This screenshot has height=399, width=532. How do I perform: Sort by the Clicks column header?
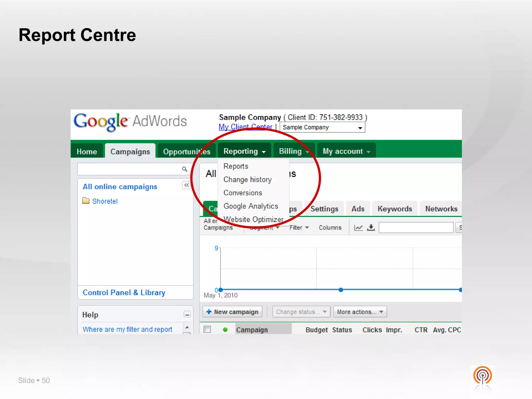(x=372, y=330)
